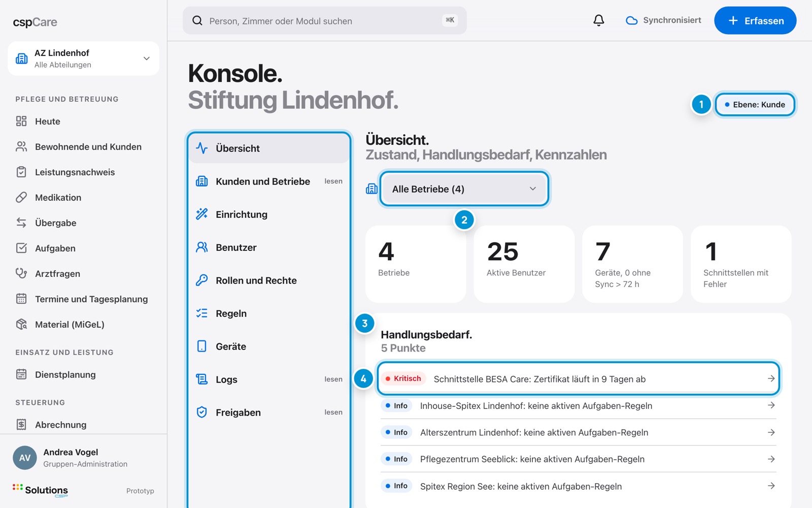
Task: Open Pflegezentrum Seeblick info item
Action: [578, 459]
